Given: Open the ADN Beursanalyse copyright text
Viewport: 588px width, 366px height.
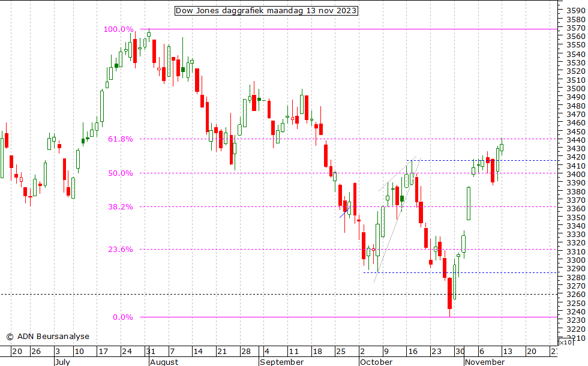Looking at the screenshot, I should pyautogui.click(x=47, y=337).
